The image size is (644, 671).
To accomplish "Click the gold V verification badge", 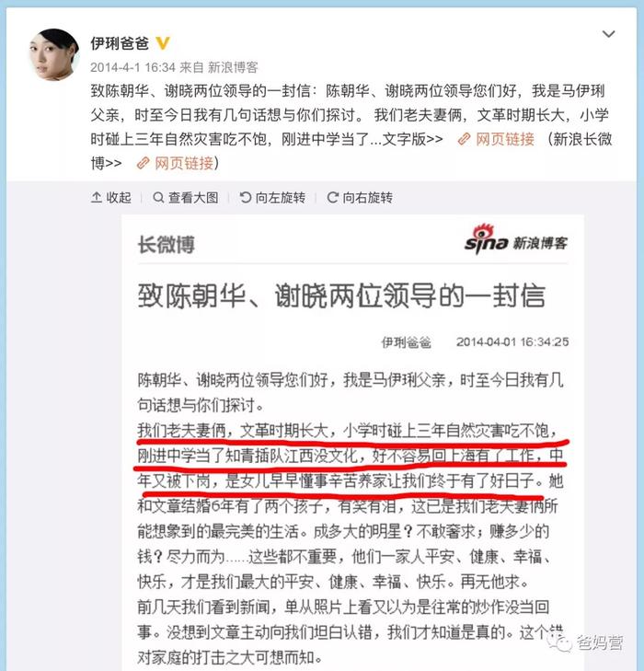I will 163,43.
